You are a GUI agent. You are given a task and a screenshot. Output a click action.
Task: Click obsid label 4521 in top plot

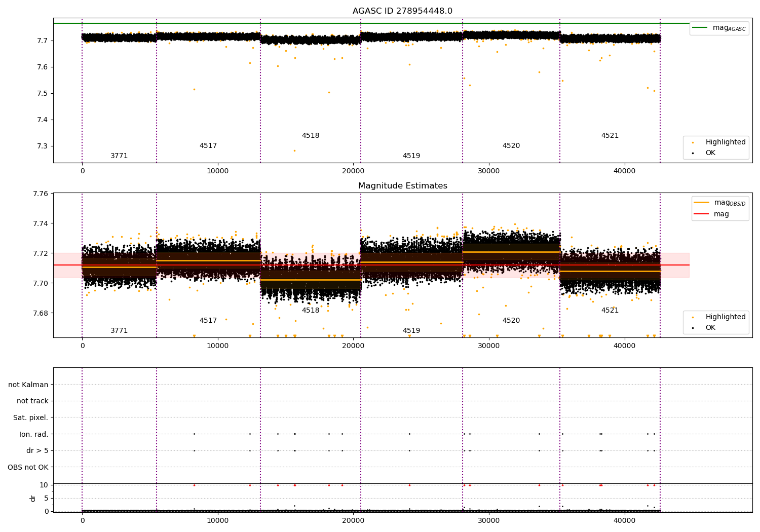point(610,135)
